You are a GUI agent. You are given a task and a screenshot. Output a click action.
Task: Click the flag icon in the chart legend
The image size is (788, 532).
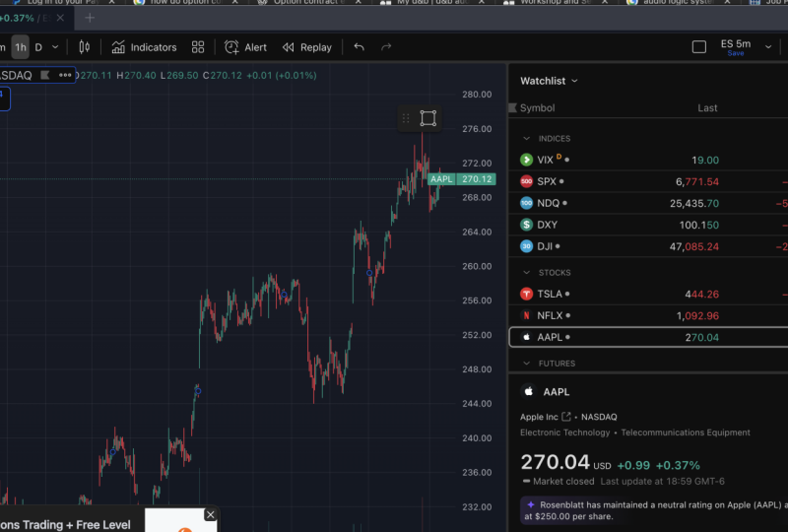click(44, 75)
